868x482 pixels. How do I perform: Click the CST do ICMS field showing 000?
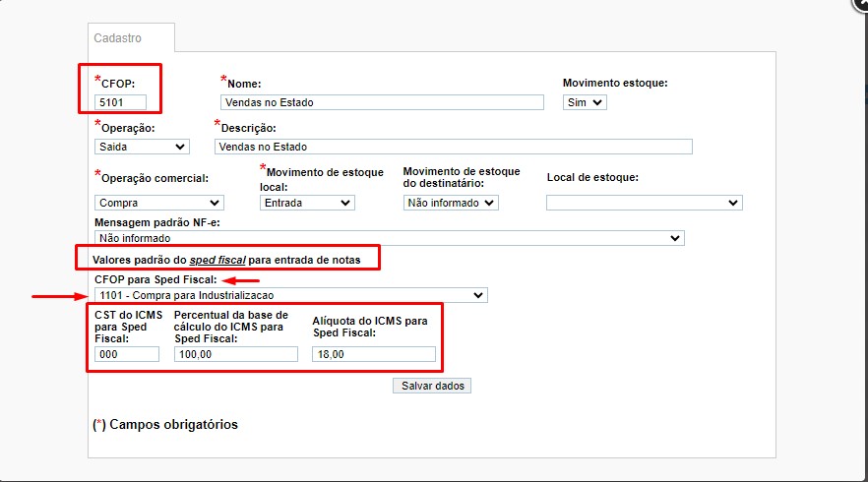point(127,354)
